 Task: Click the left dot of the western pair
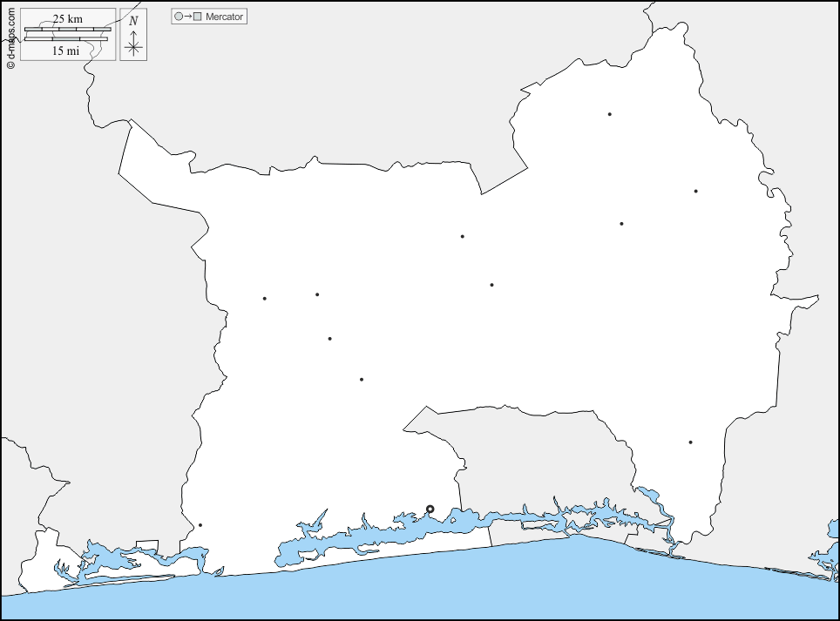[265, 299]
